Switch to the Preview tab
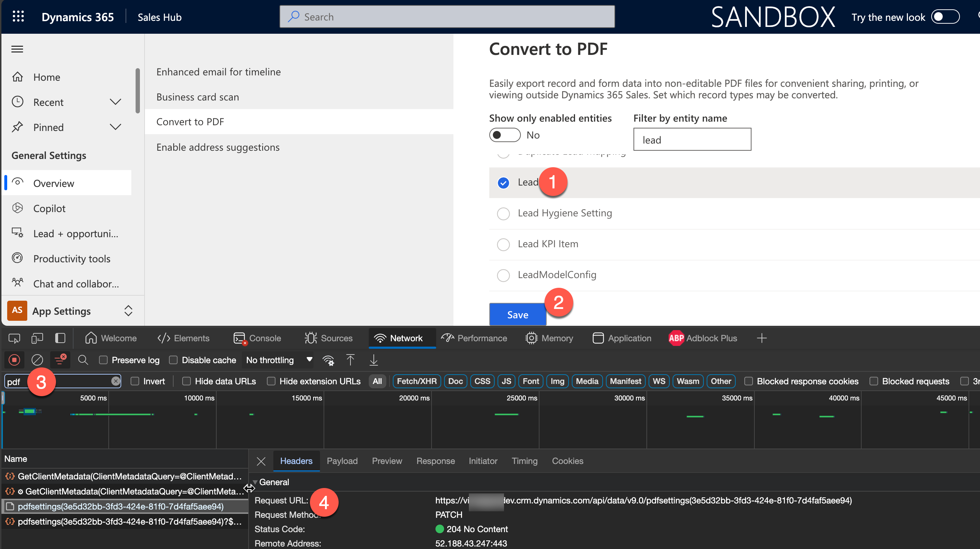The width and height of the screenshot is (980, 549). [387, 461]
